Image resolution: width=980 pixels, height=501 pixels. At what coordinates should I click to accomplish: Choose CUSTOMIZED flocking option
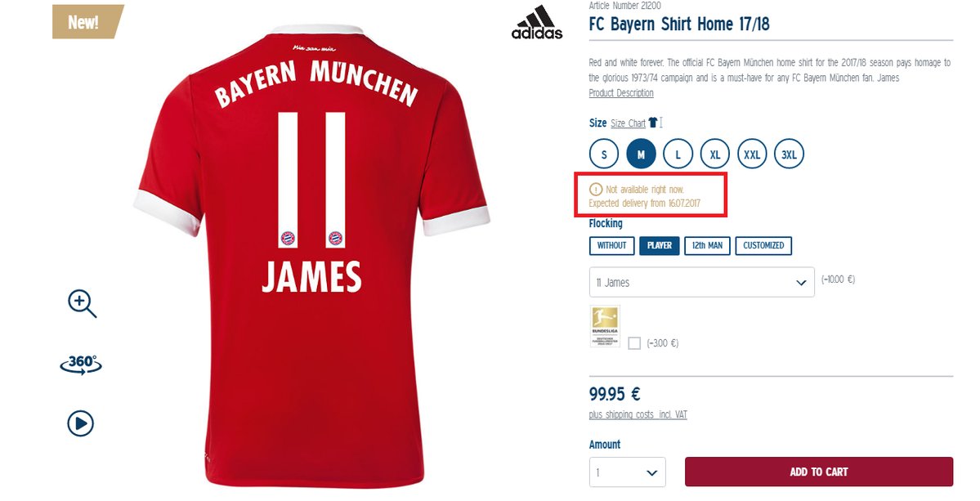(763, 245)
